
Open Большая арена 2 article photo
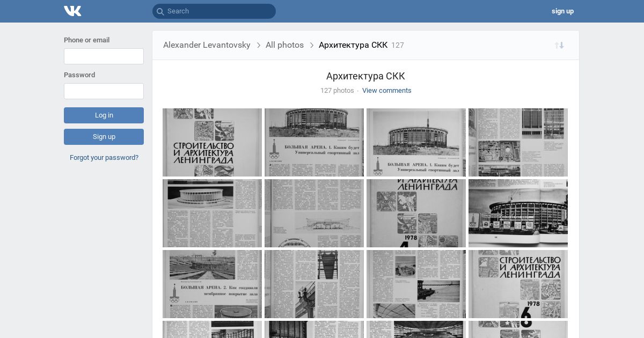pos(212,284)
